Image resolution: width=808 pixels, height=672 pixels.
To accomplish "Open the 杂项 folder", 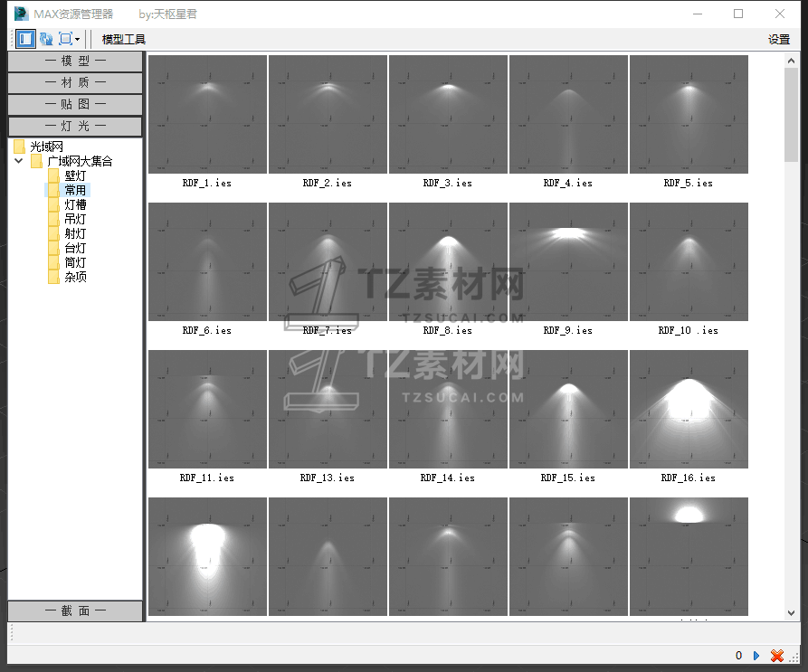I will 75,277.
